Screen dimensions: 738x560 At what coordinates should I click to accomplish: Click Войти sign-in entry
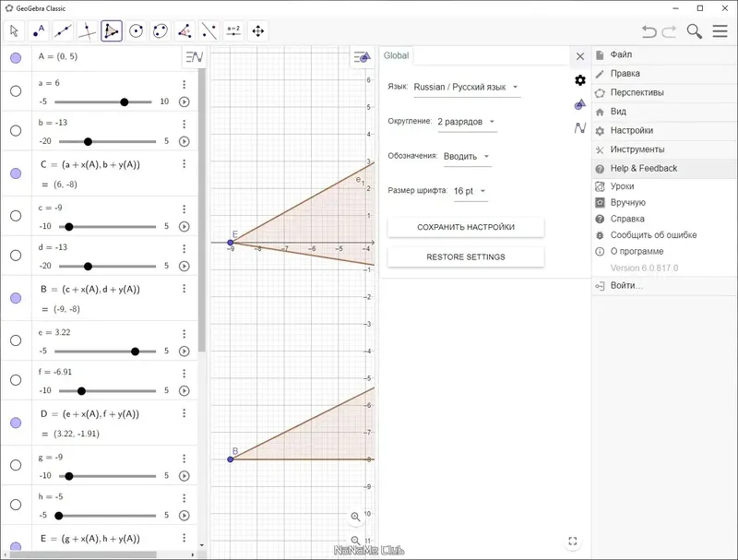tap(663, 286)
